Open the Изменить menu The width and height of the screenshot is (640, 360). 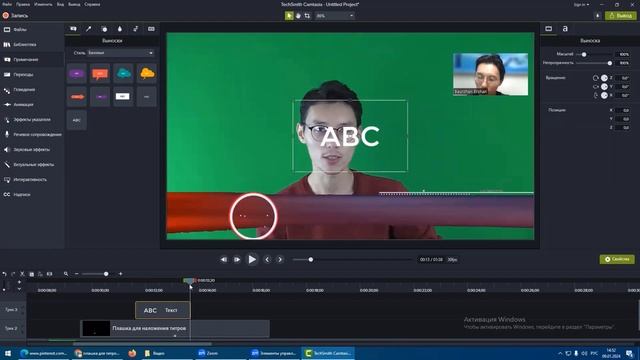point(43,4)
